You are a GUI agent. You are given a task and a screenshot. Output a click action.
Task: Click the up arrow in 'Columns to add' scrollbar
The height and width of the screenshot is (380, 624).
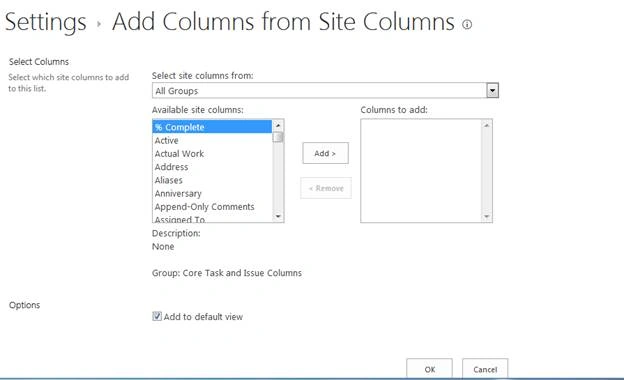[x=486, y=125]
